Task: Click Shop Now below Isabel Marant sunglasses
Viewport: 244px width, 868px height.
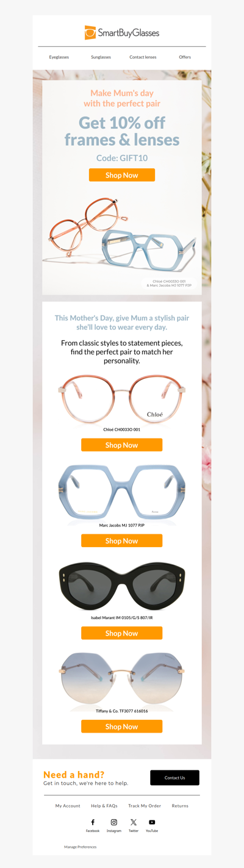Action: (x=122, y=633)
